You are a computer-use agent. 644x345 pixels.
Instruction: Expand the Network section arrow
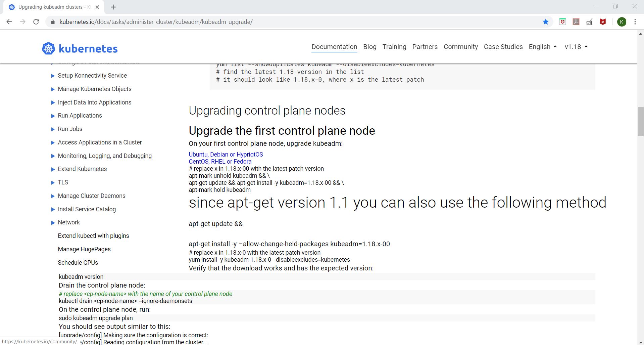point(53,223)
